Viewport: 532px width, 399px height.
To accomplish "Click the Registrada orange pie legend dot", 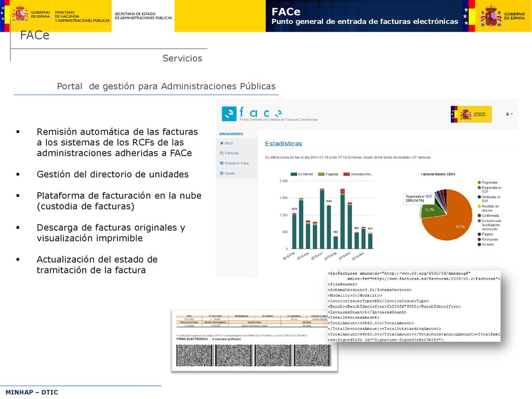I will pos(479,182).
